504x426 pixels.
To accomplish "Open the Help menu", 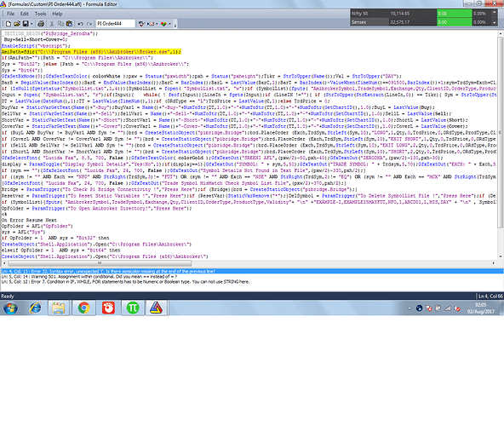I will [57, 14].
